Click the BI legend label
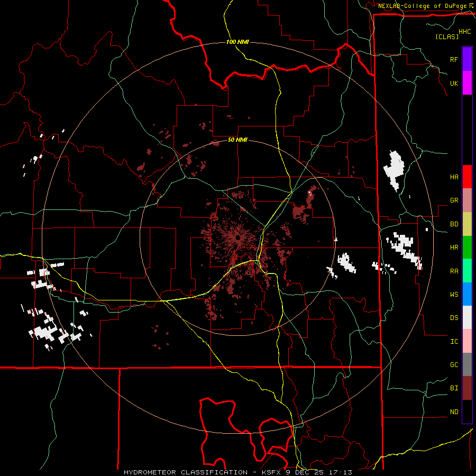 454,388
